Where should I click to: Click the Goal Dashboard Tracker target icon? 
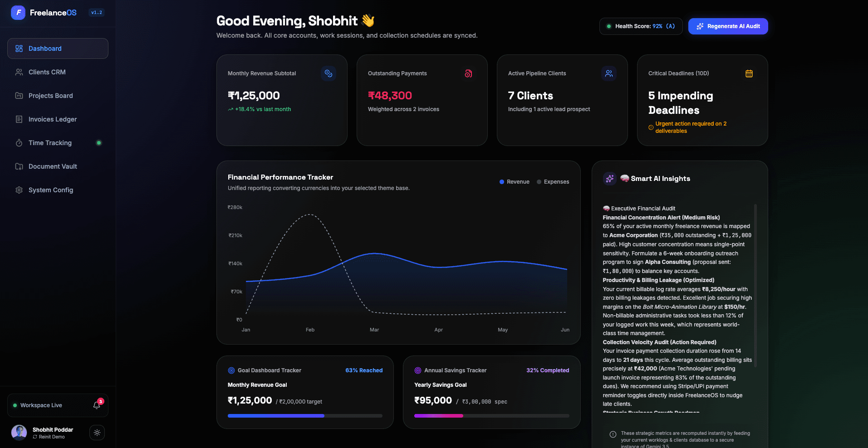pos(231,370)
